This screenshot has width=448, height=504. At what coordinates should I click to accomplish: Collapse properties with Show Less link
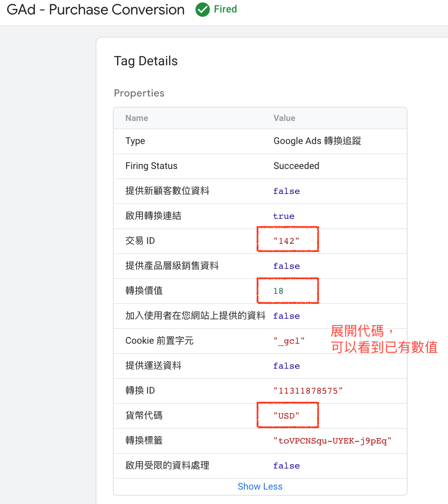260,486
